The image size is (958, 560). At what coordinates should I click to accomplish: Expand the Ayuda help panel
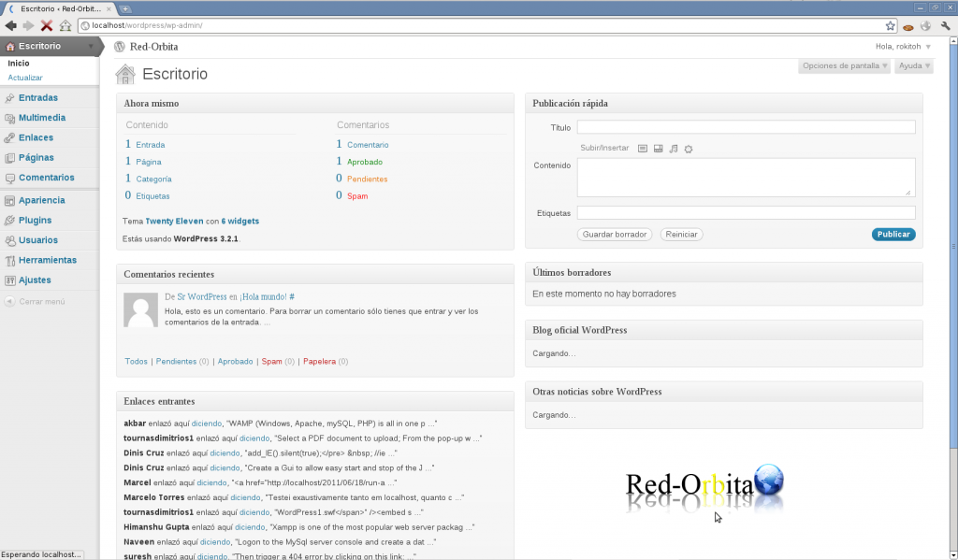click(914, 66)
